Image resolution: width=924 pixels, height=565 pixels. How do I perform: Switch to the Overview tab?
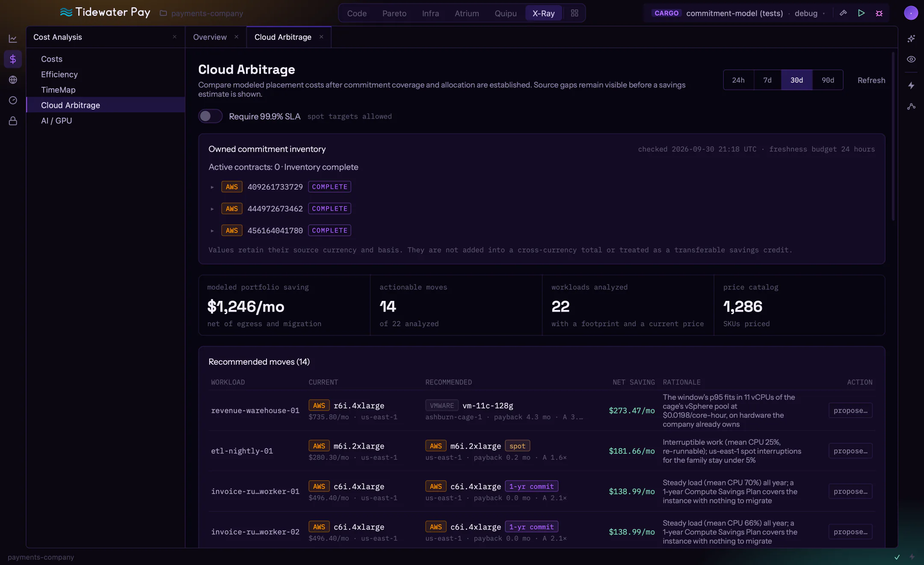210,37
